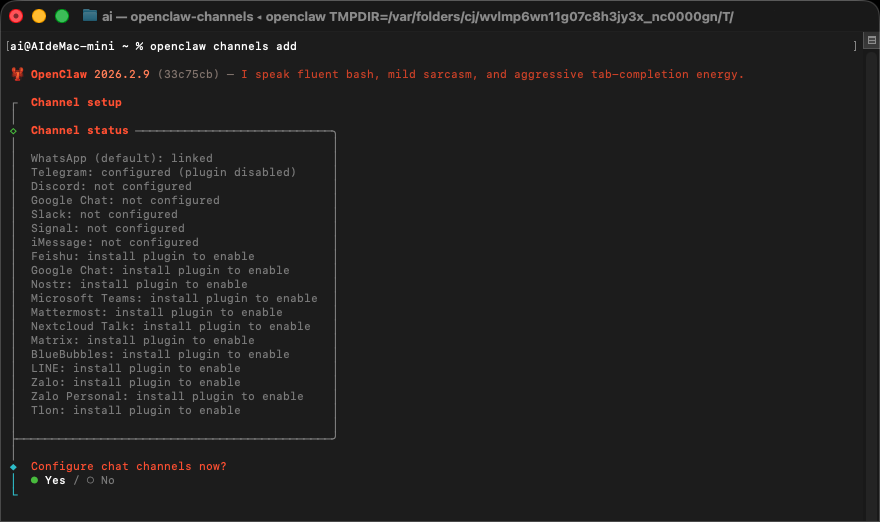
Task: Click the blue diamond beside Configure prompt
Action: [x=13, y=467]
